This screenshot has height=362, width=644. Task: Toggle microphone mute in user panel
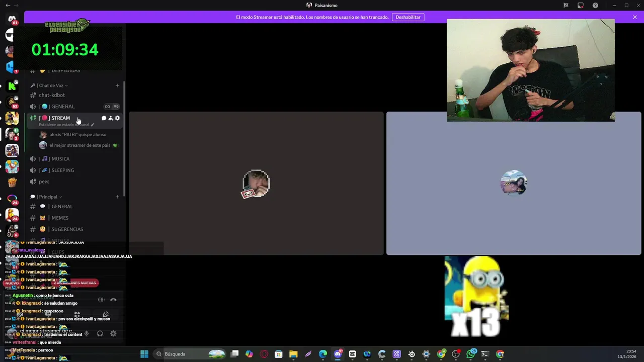(x=87, y=333)
